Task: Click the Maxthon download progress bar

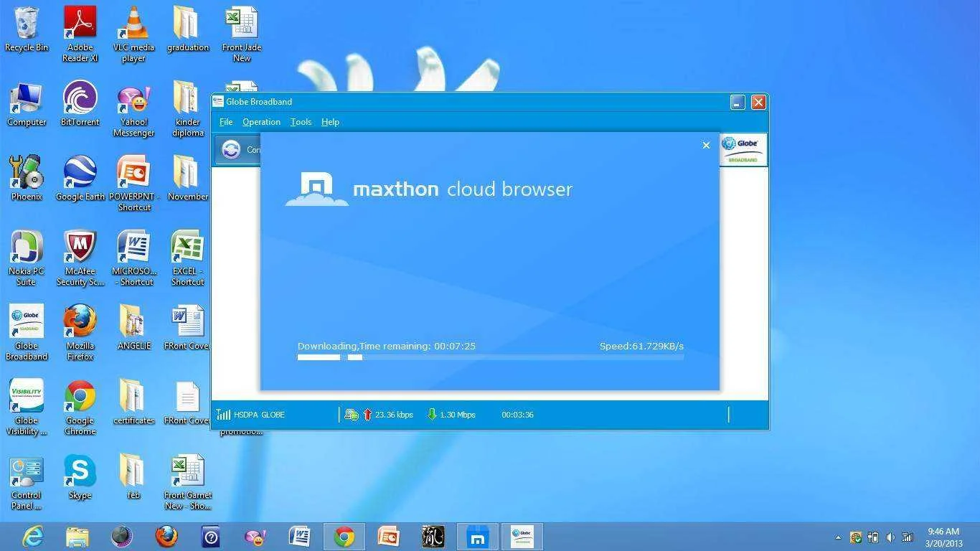Action: (x=491, y=357)
